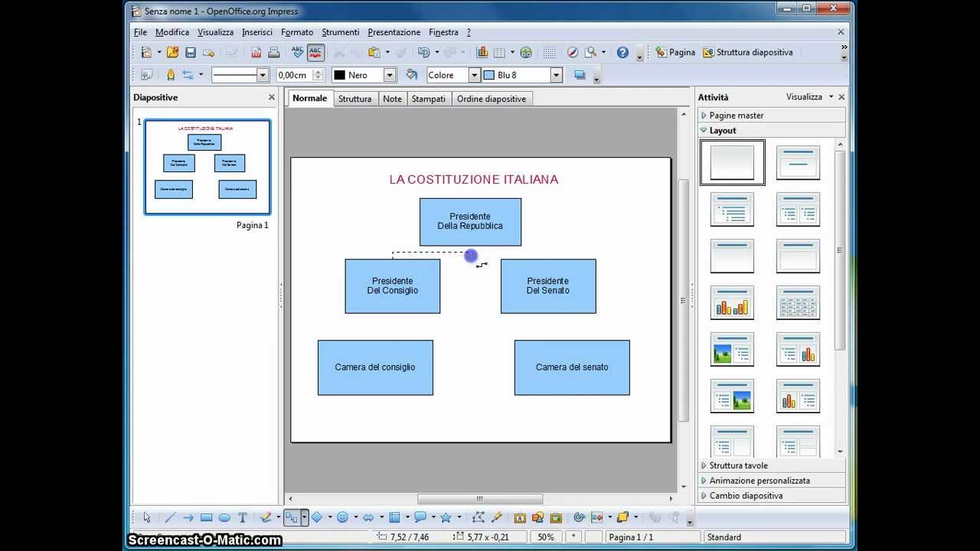Run the spellcheck ABC icon
This screenshot has width=980, height=551.
point(298,52)
